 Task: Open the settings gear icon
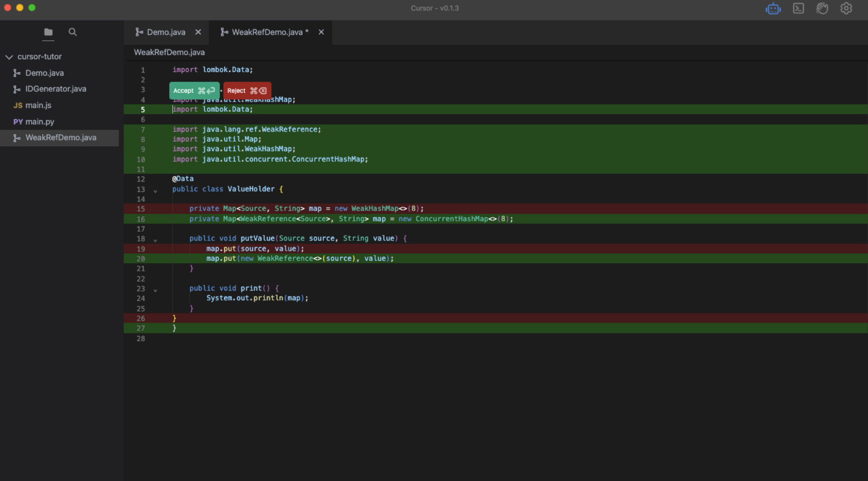(846, 8)
